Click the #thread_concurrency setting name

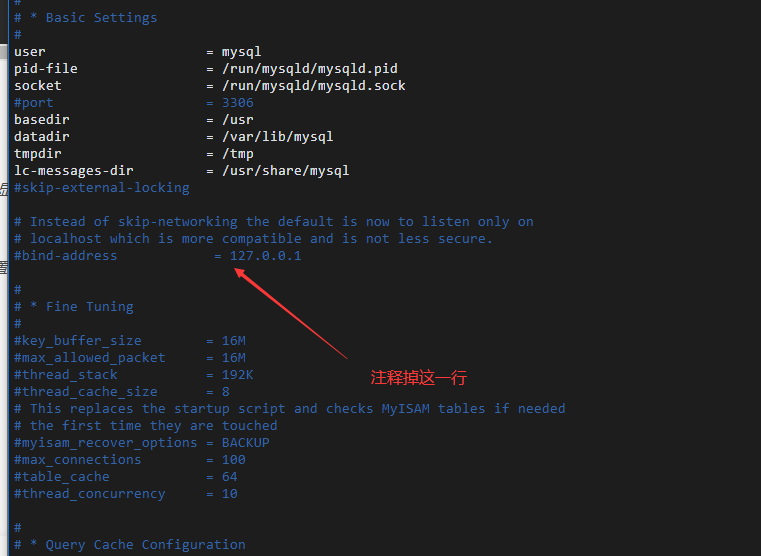(89, 494)
